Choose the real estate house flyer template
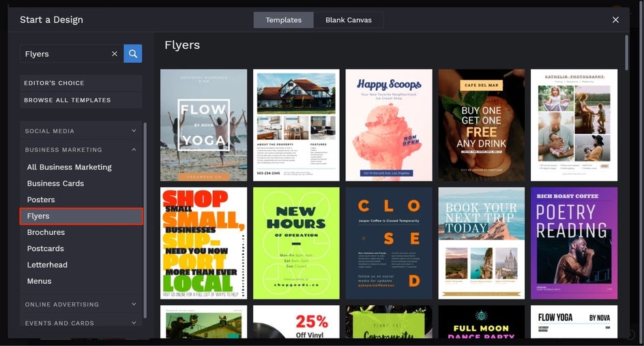 (x=296, y=125)
